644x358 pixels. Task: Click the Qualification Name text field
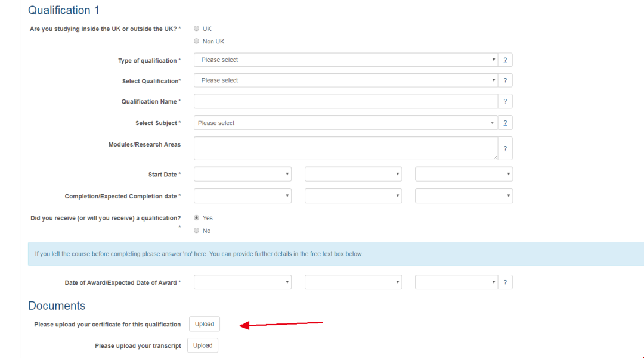tap(345, 102)
